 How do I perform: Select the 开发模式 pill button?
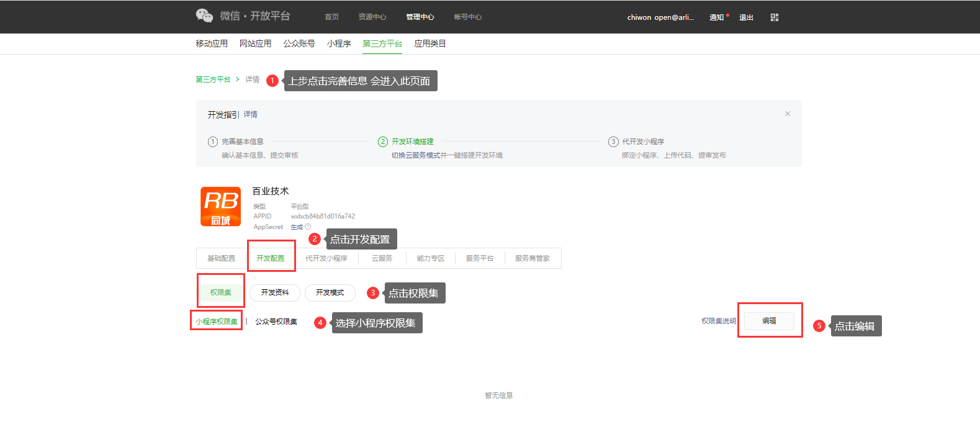(x=330, y=292)
